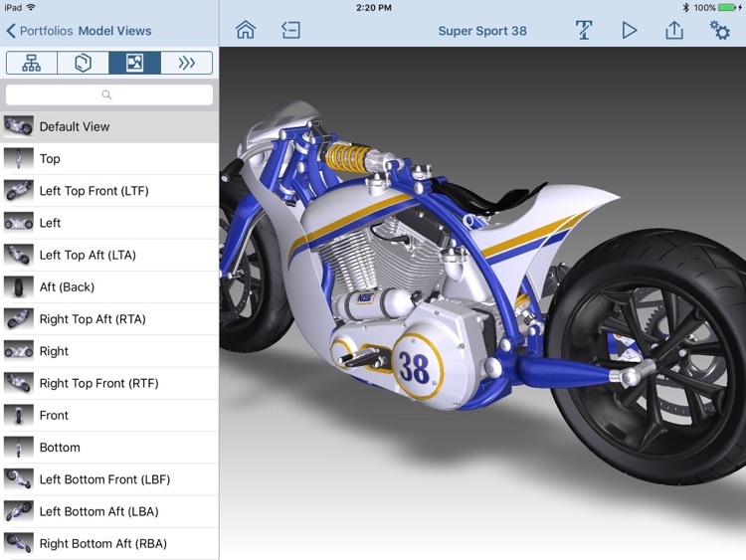This screenshot has width=746, height=560.
Task: Tap the Aft (Back) thumbnail
Action: [19, 286]
